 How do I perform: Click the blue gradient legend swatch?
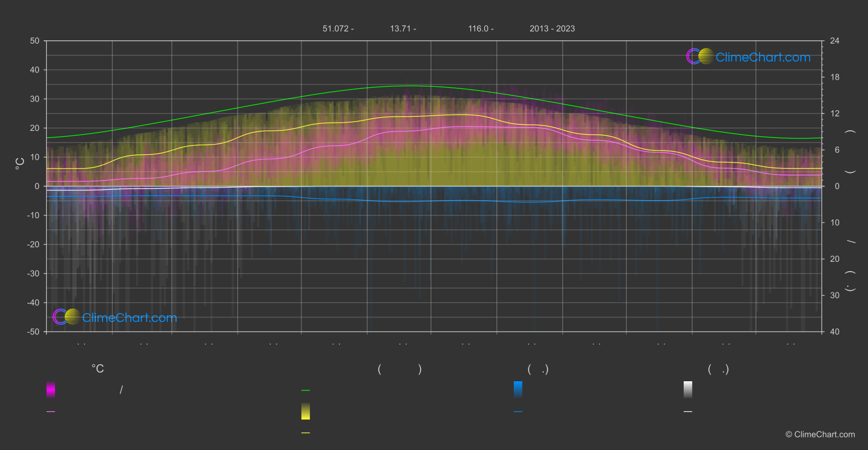point(518,389)
